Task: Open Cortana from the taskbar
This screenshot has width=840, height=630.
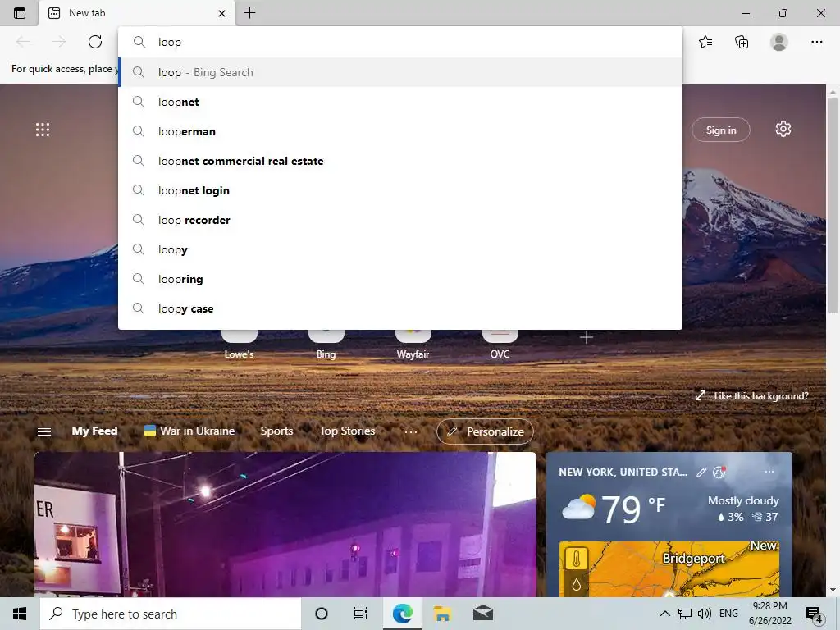Action: click(322, 614)
